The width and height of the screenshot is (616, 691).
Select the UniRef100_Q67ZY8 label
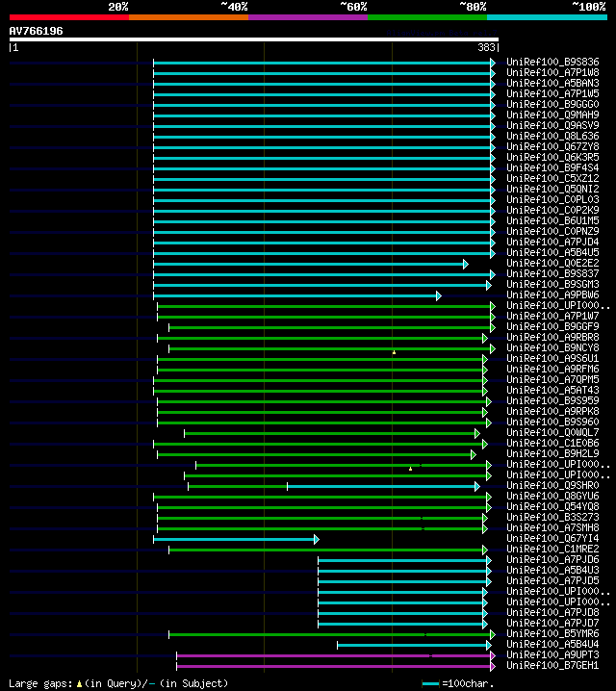tap(552, 146)
